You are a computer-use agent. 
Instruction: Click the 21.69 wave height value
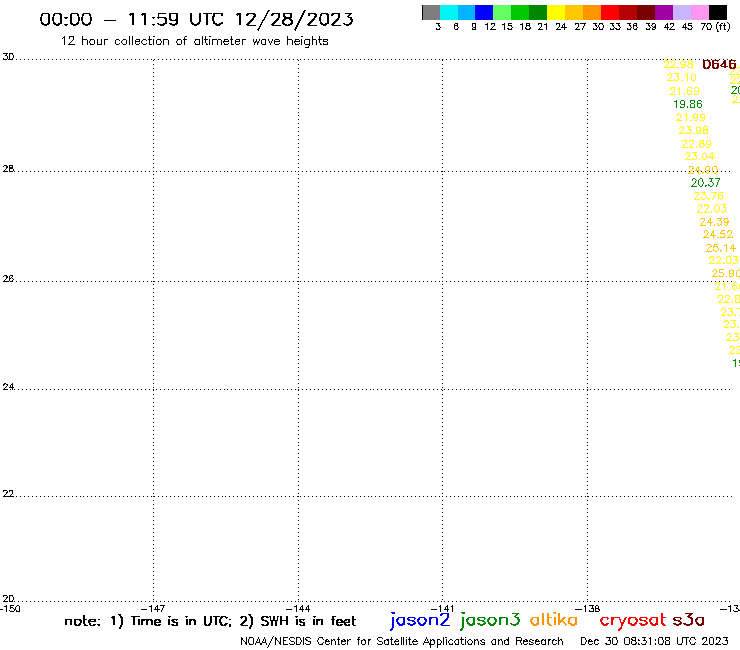[684, 91]
